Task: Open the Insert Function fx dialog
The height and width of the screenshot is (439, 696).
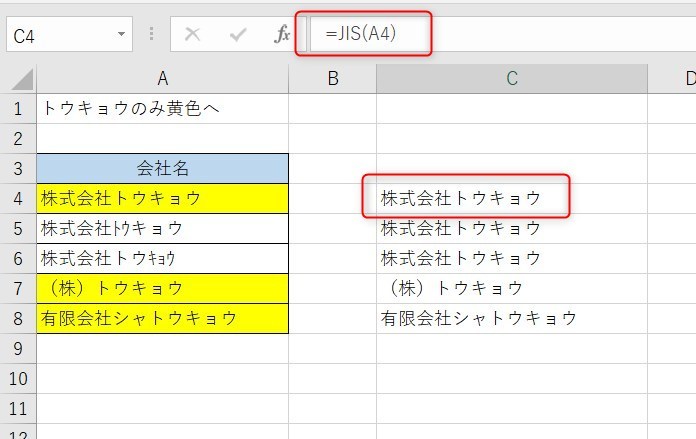Action: click(x=282, y=34)
